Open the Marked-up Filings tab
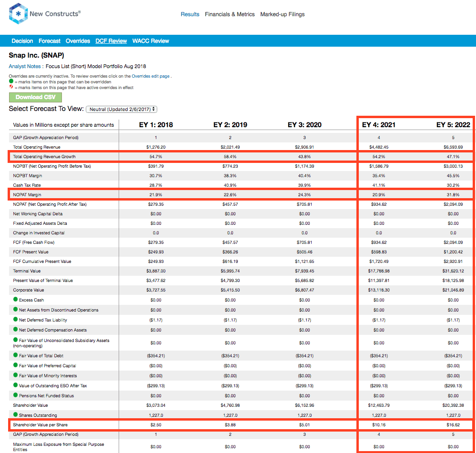 pyautogui.click(x=283, y=14)
